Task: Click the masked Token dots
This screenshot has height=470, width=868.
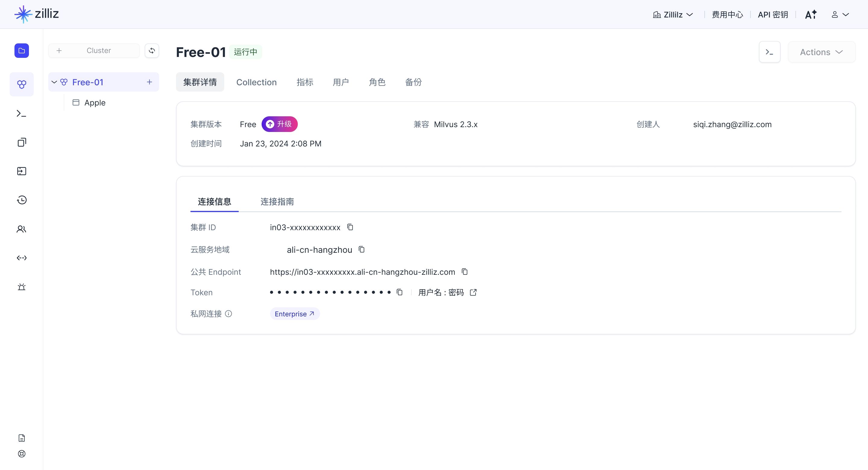Action: (330, 292)
